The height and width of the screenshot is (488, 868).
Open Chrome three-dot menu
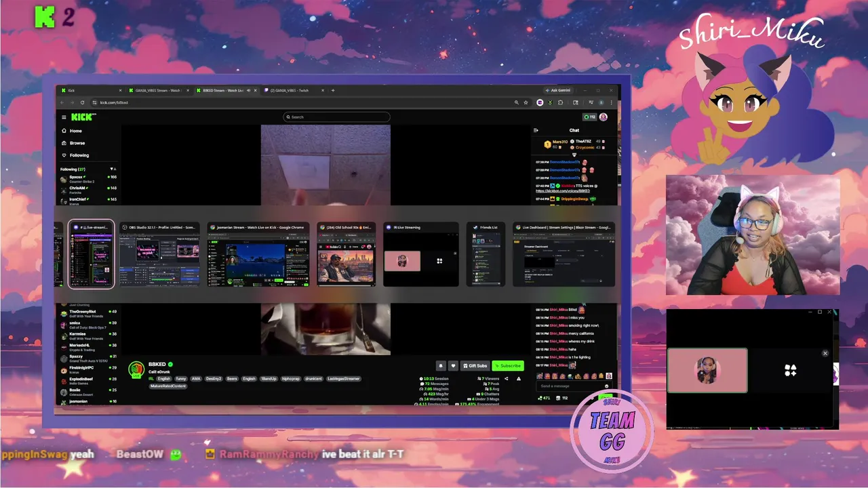[611, 102]
